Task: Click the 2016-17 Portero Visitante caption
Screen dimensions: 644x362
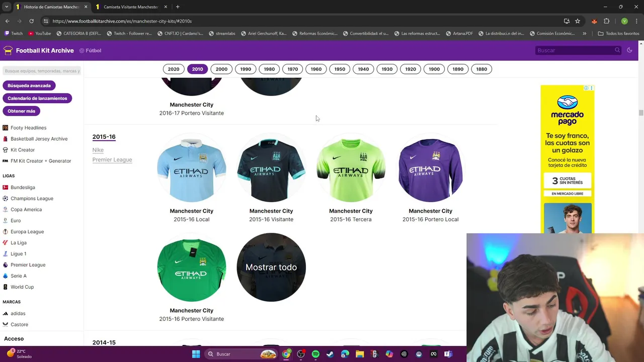Action: click(192, 113)
